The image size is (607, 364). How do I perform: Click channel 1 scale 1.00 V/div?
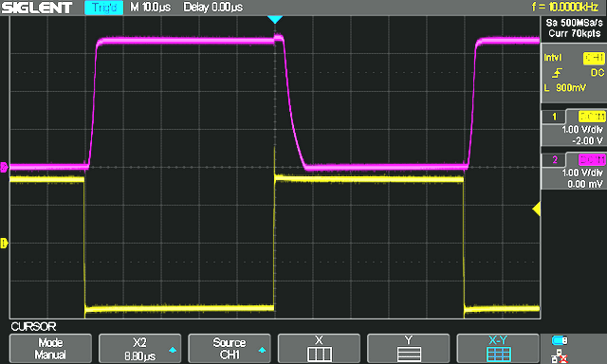582,130
